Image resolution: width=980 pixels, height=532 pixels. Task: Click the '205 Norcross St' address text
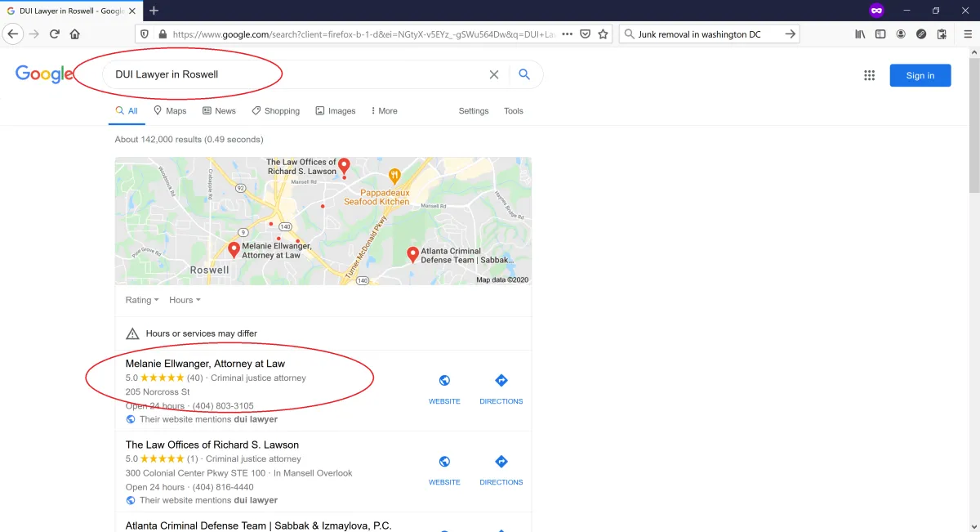pyautogui.click(x=158, y=392)
